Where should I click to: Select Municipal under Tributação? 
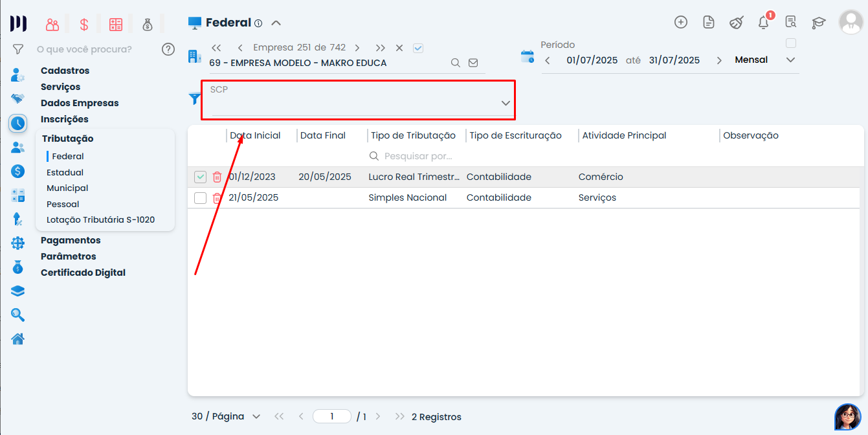(x=67, y=188)
